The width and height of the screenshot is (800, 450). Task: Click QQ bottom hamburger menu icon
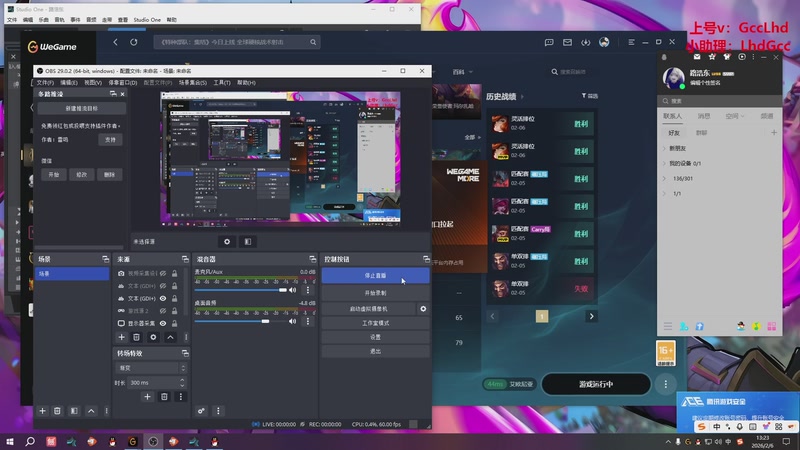point(668,326)
